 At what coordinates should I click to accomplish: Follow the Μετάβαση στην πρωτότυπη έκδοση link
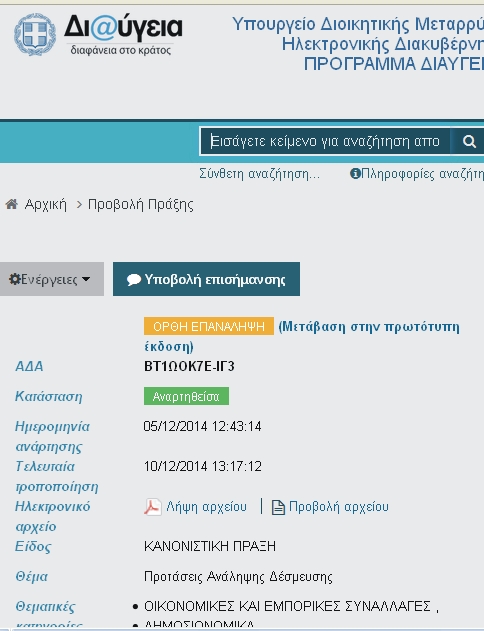point(302,336)
